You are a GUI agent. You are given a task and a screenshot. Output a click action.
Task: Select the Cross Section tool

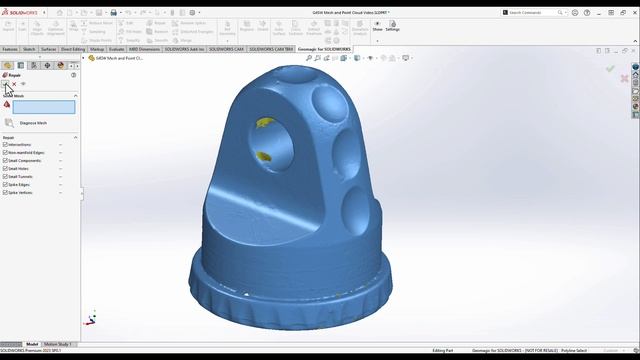[x=296, y=28]
